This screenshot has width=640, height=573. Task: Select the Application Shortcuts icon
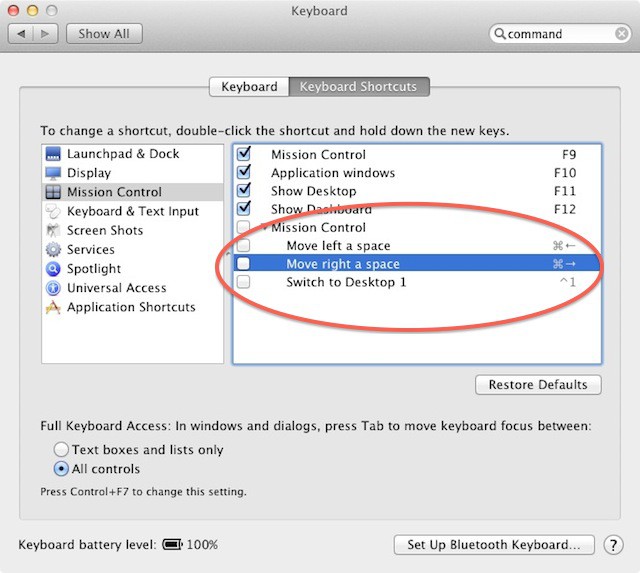(x=54, y=307)
